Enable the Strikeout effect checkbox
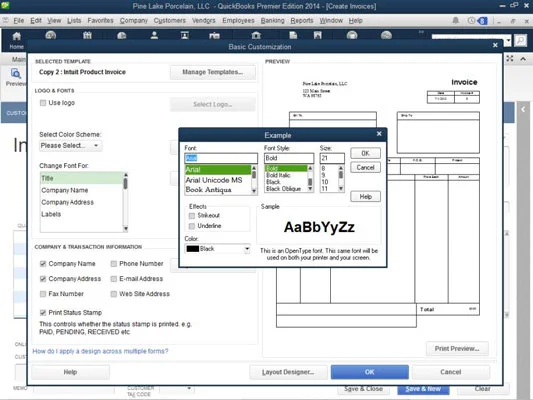This screenshot has height=400, width=533. pos(192,215)
